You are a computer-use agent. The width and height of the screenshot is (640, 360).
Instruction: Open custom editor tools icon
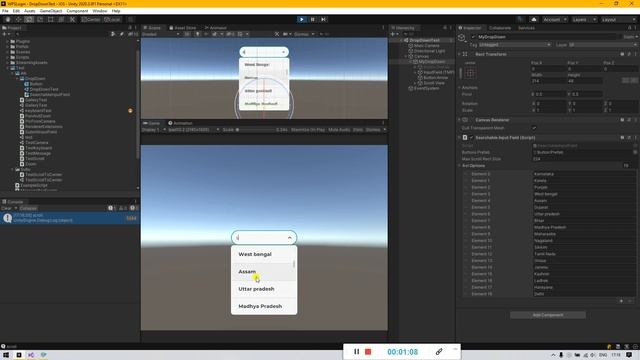click(72, 19)
